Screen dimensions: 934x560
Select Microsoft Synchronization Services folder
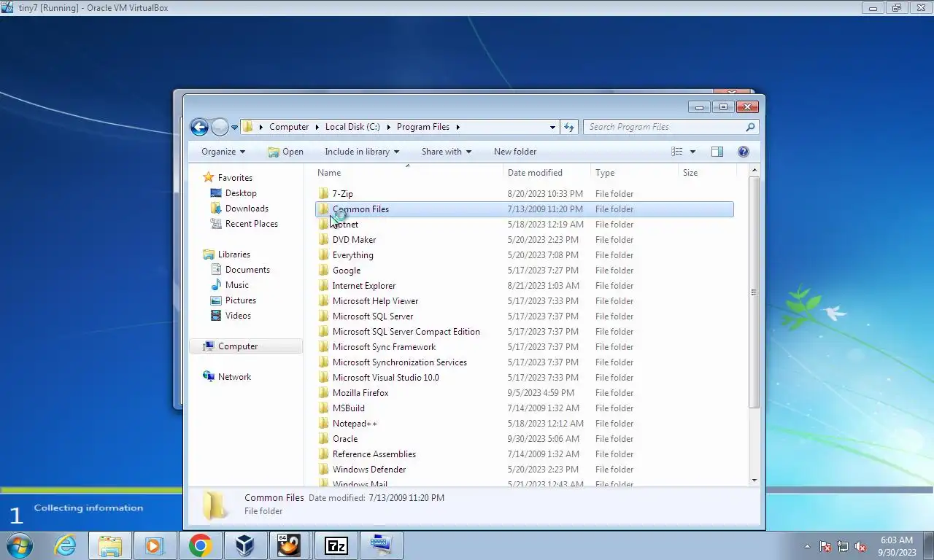(399, 362)
